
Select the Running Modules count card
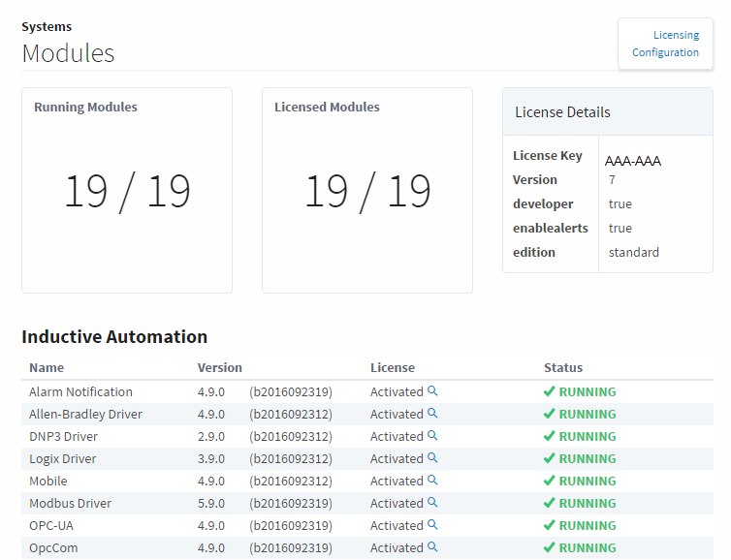tap(127, 191)
